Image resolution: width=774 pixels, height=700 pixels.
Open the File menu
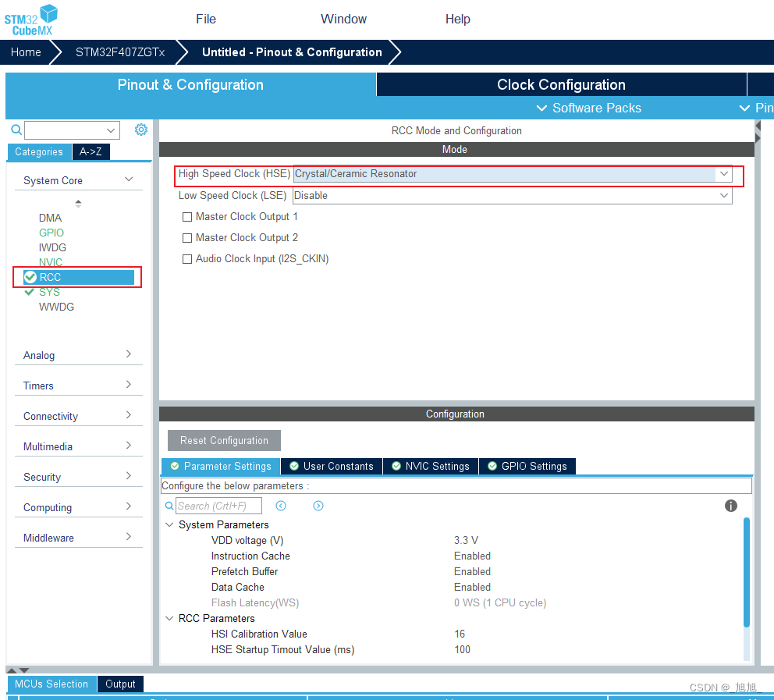point(206,19)
